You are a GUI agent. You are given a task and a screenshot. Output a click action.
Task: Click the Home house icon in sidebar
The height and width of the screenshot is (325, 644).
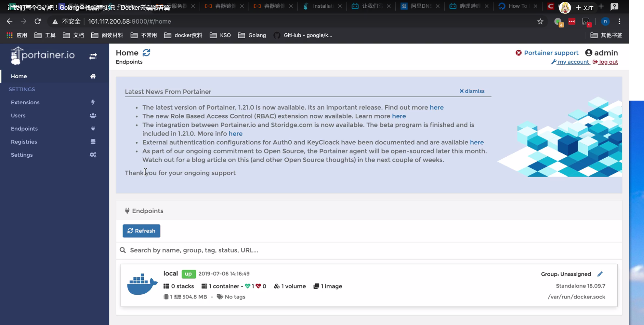tap(93, 76)
